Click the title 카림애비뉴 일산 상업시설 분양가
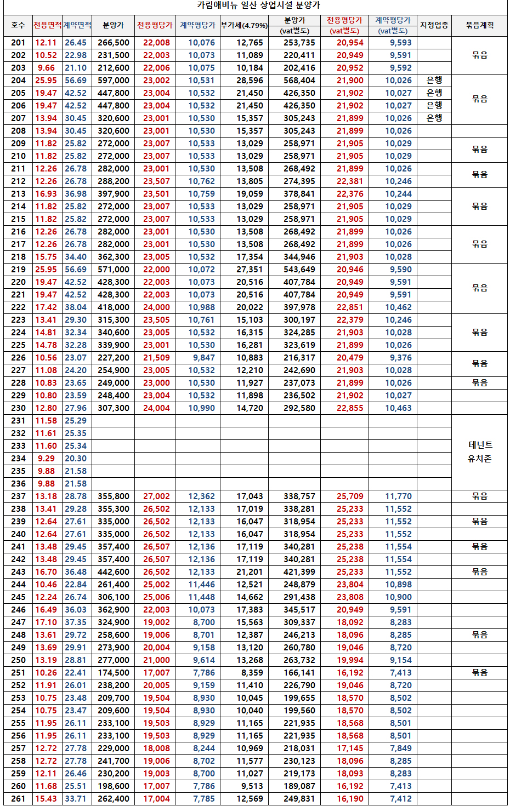Viewport: 510px width, 812px height. (x=258, y=5)
